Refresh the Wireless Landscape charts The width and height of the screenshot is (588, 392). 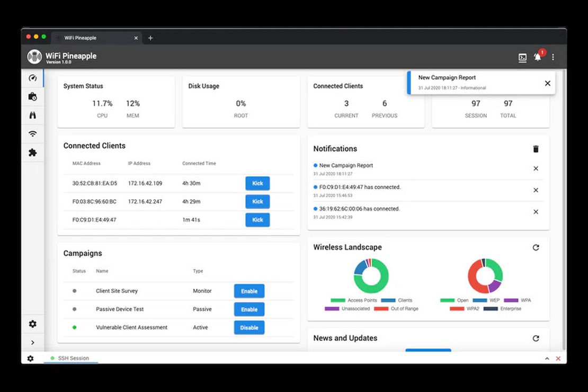tap(536, 247)
